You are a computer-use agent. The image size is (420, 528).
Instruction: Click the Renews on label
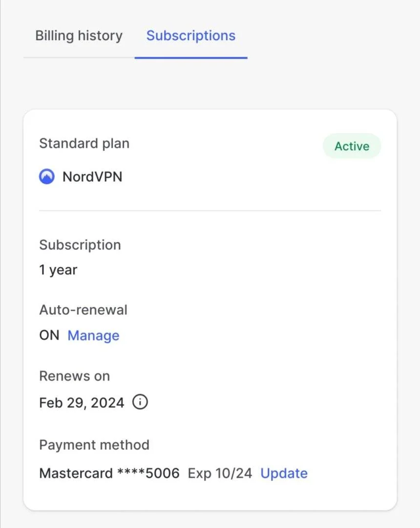75,376
